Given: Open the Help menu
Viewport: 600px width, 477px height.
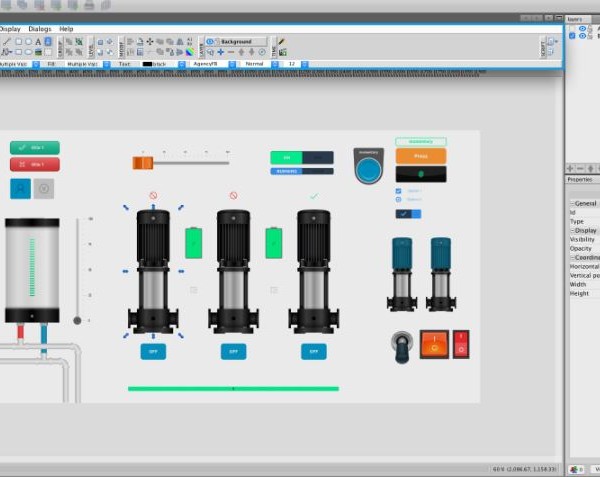Looking at the screenshot, I should click(x=66, y=29).
